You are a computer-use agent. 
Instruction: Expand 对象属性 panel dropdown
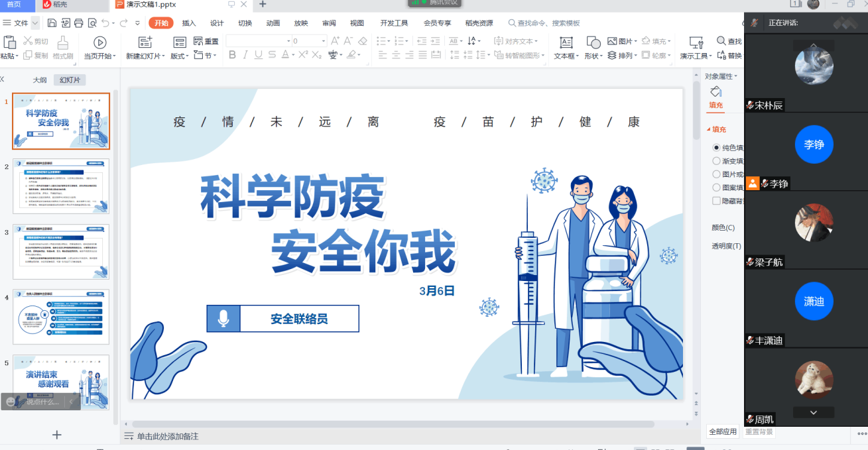[736, 76]
